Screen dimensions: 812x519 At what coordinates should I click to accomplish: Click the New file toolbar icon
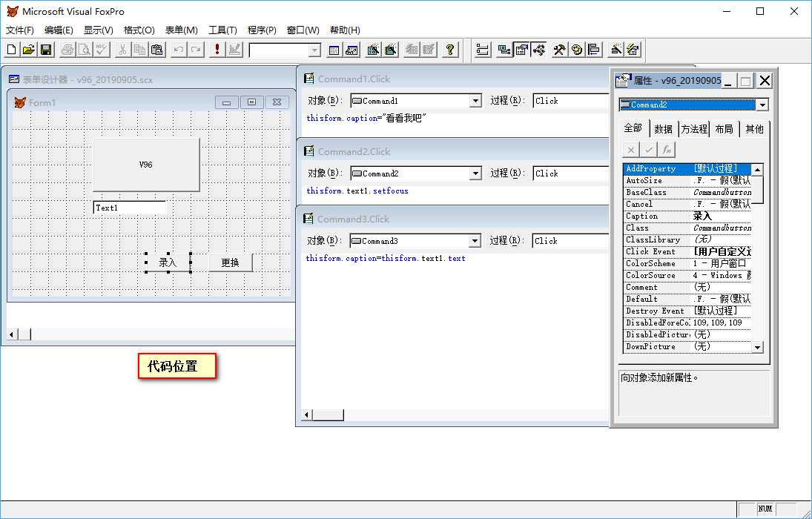pyautogui.click(x=11, y=50)
